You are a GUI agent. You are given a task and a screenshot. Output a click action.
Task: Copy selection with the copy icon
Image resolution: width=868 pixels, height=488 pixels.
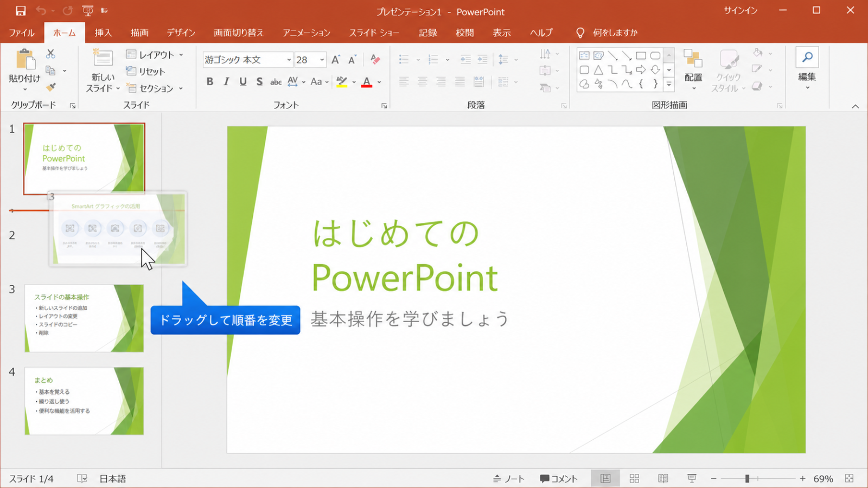pos(50,70)
